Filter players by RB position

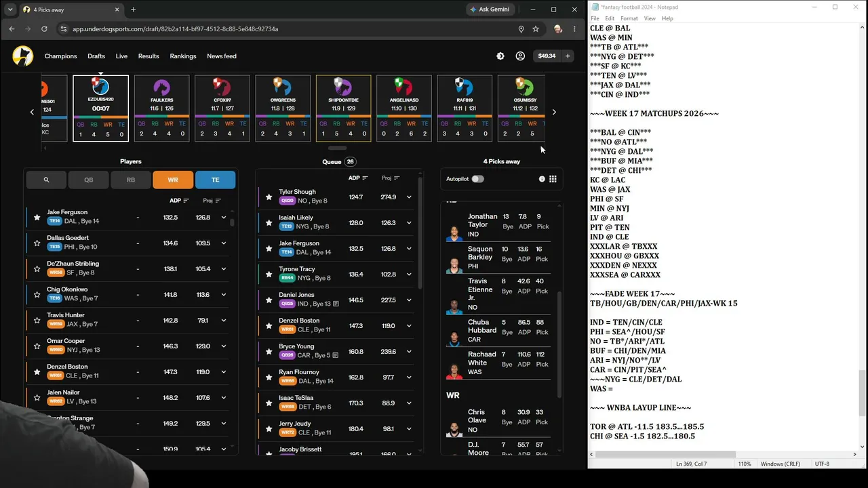[131, 180]
